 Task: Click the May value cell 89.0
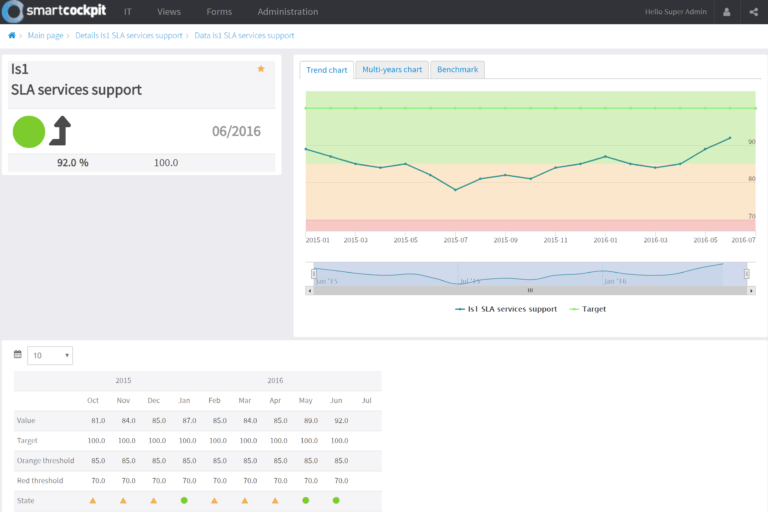[x=311, y=420]
